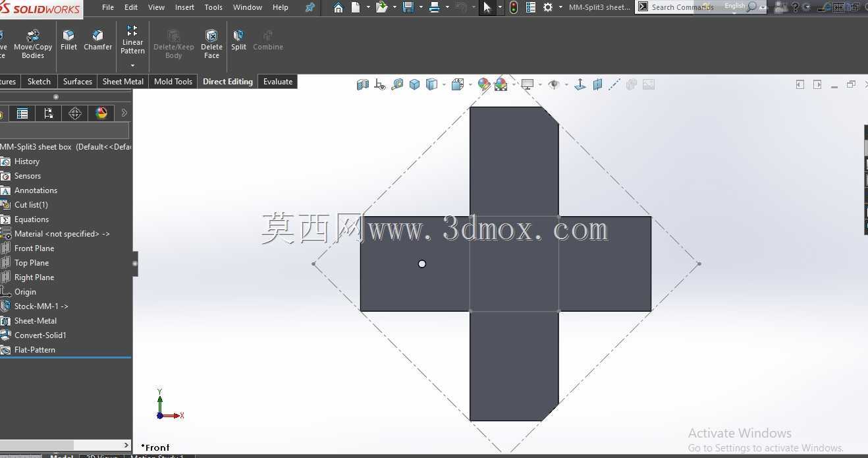This screenshot has width=868, height=458.
Task: Select the Chamfer tool
Action: [97, 40]
